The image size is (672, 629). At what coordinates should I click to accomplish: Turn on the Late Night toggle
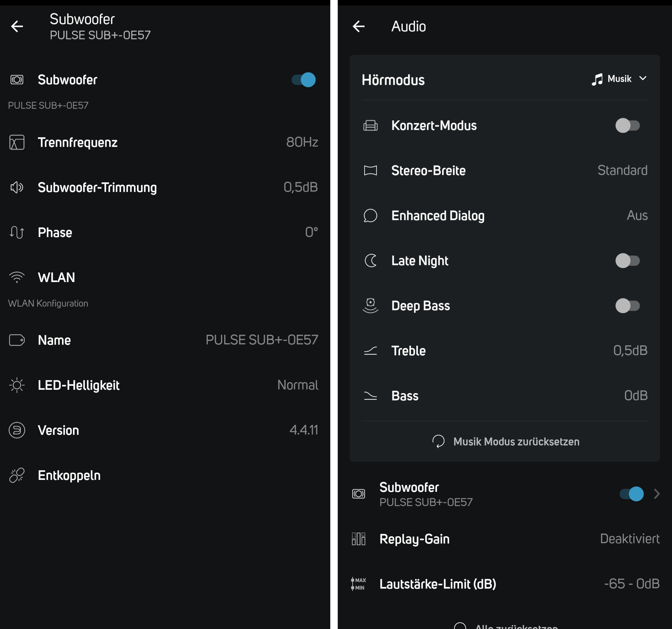click(627, 261)
